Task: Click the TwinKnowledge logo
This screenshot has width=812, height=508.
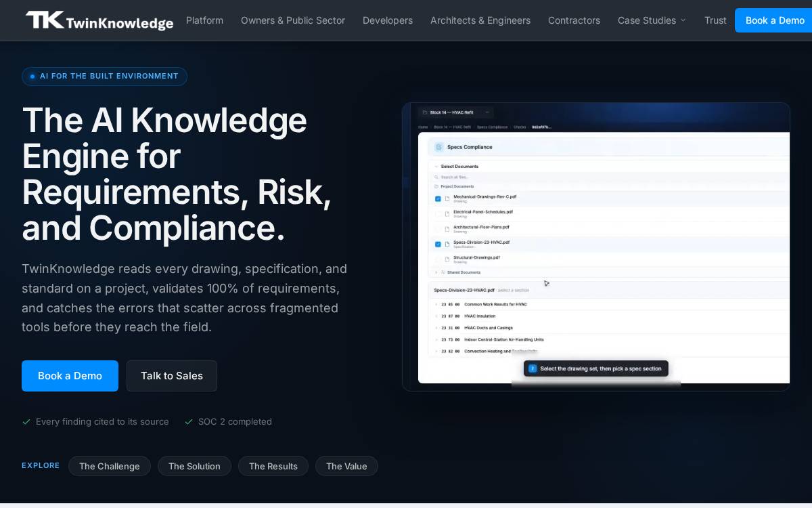Action: tap(99, 21)
